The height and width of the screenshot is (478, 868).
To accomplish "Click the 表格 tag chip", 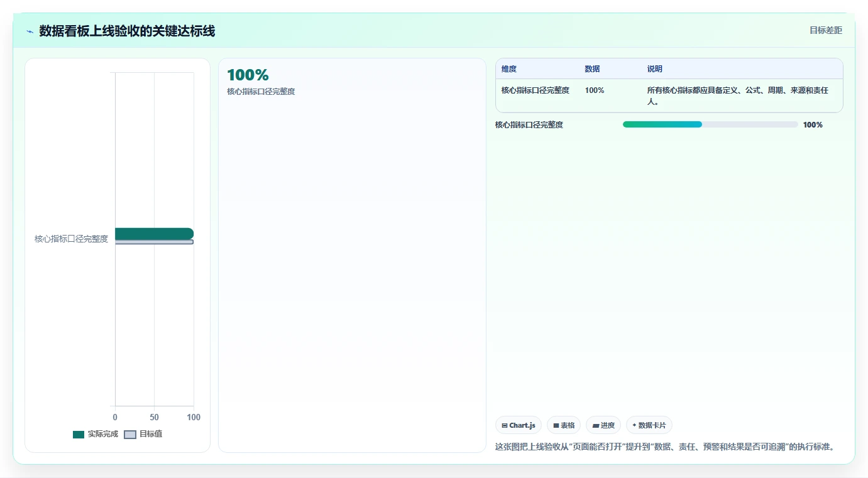I will point(564,425).
